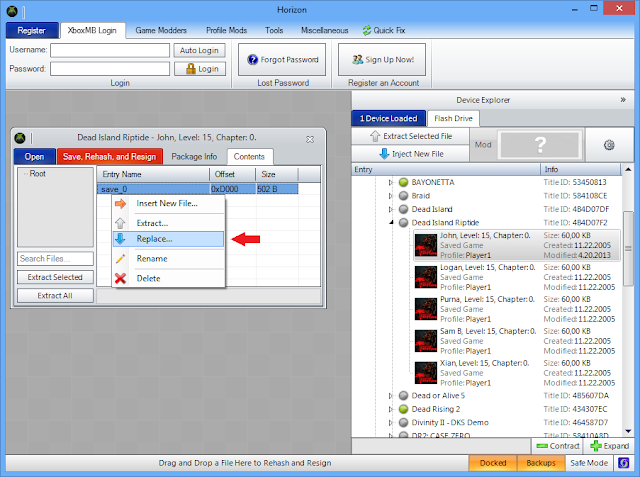Choose Replace... from the context menu
This screenshot has width=640, height=477.
pos(154,239)
